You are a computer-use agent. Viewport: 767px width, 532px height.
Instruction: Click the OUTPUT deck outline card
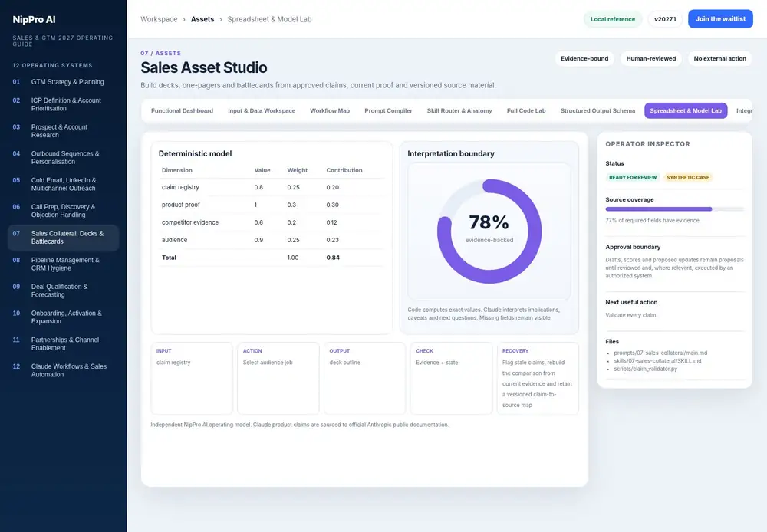pyautogui.click(x=364, y=379)
